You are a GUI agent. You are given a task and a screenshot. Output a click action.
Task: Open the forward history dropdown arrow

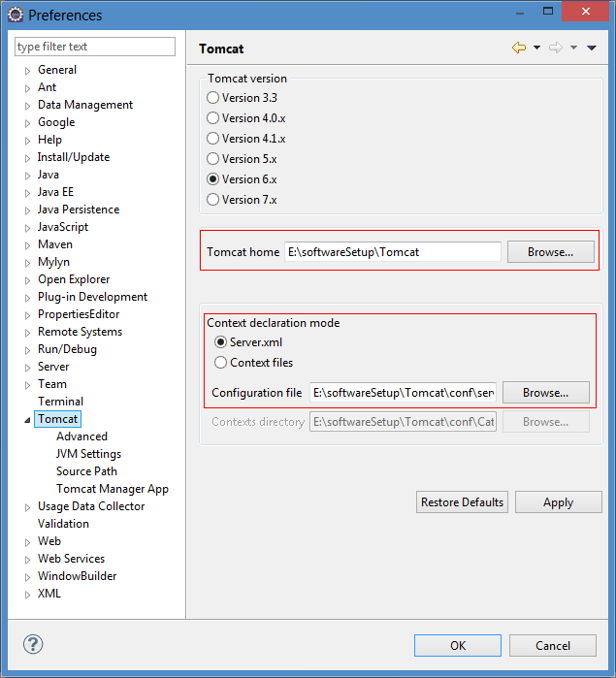tap(573, 48)
